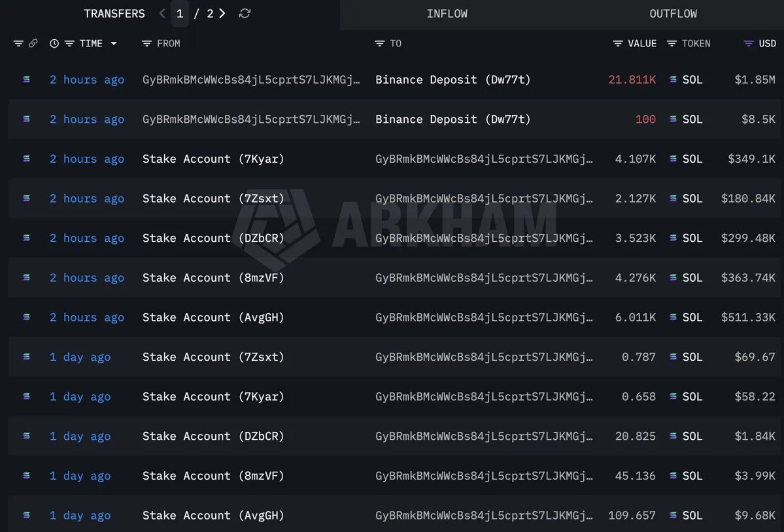Click SOL token icon on $8.5K row
The width and height of the screenshot is (784, 532).
pos(673,119)
